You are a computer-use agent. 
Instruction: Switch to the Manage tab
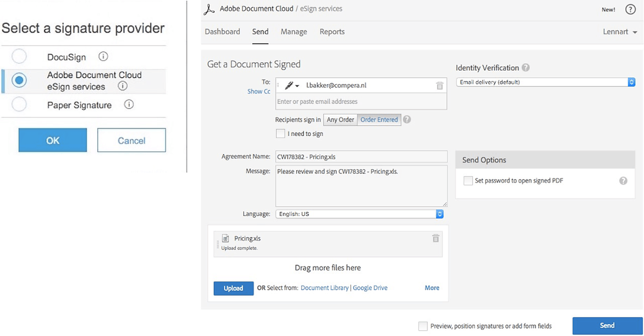(294, 32)
